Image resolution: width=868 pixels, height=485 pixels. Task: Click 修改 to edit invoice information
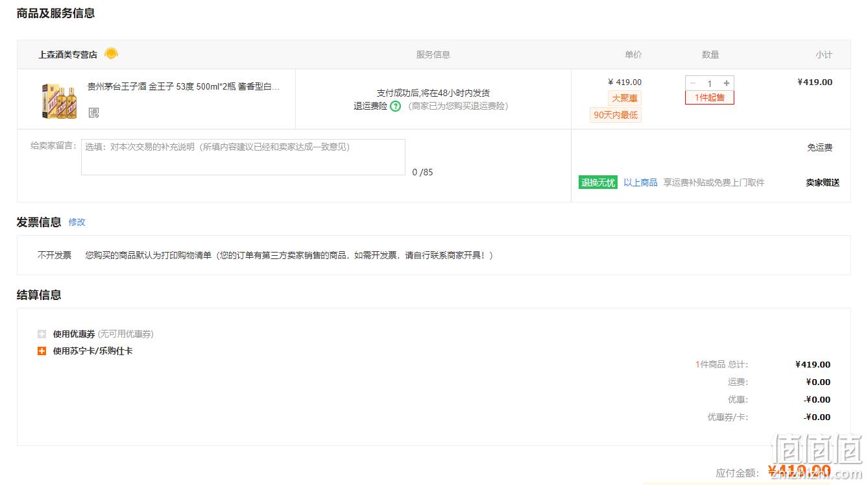77,222
